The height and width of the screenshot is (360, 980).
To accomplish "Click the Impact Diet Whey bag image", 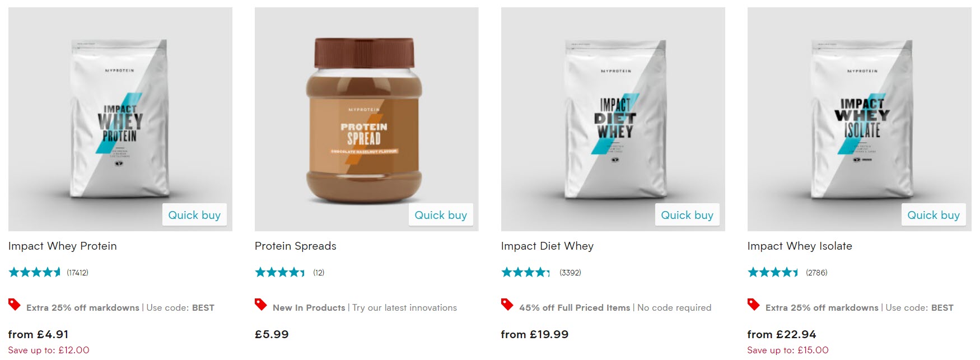I will pos(614,119).
